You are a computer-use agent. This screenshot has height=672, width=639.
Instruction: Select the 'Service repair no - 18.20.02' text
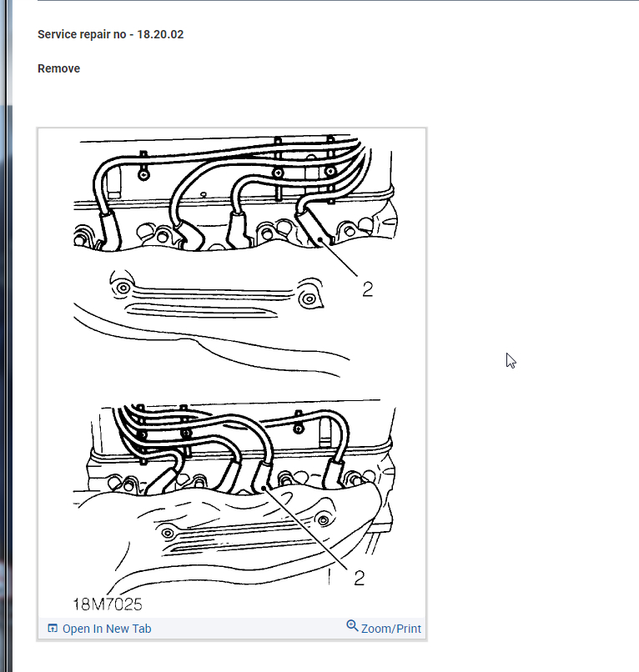pyautogui.click(x=111, y=34)
